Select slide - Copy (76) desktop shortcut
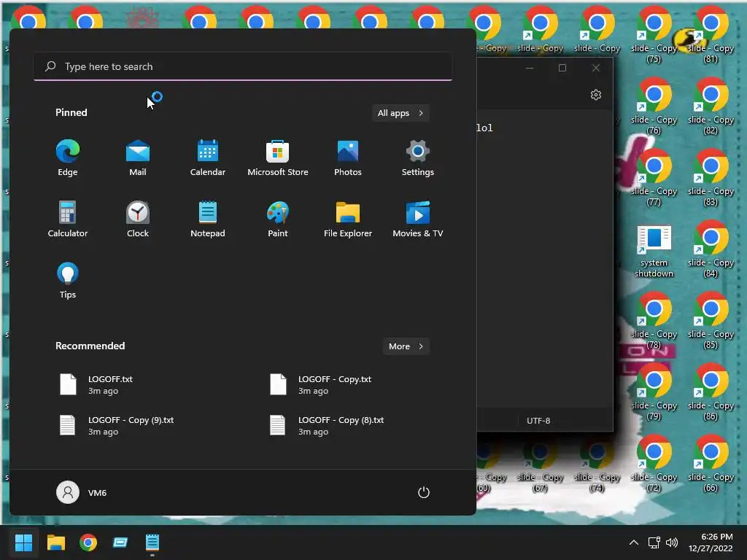The image size is (747, 560). click(654, 106)
